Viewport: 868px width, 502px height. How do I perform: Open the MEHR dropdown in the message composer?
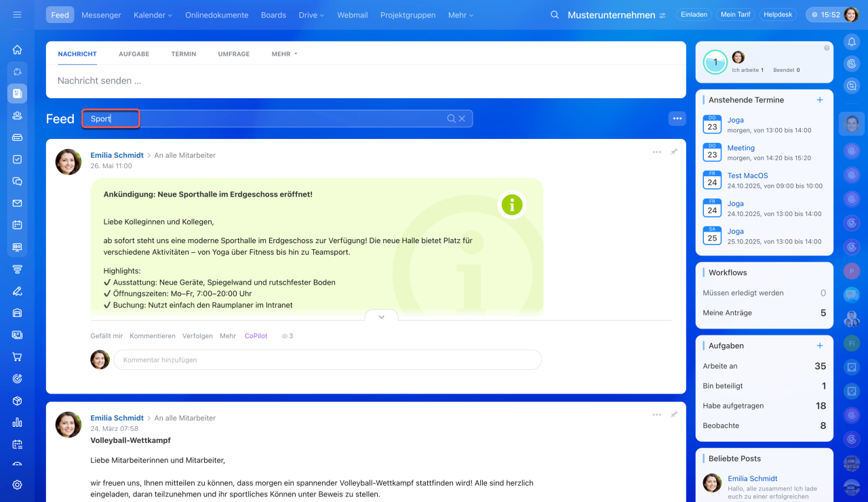(x=285, y=54)
